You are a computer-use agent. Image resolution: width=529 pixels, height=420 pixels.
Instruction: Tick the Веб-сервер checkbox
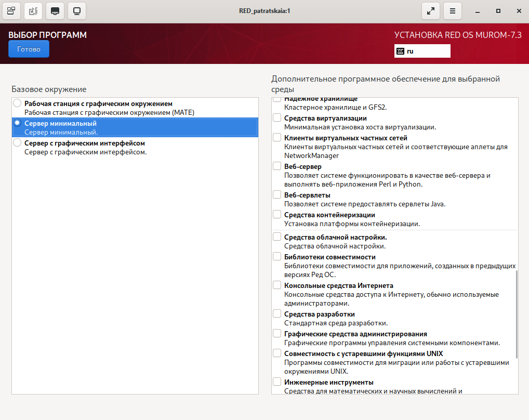point(277,166)
